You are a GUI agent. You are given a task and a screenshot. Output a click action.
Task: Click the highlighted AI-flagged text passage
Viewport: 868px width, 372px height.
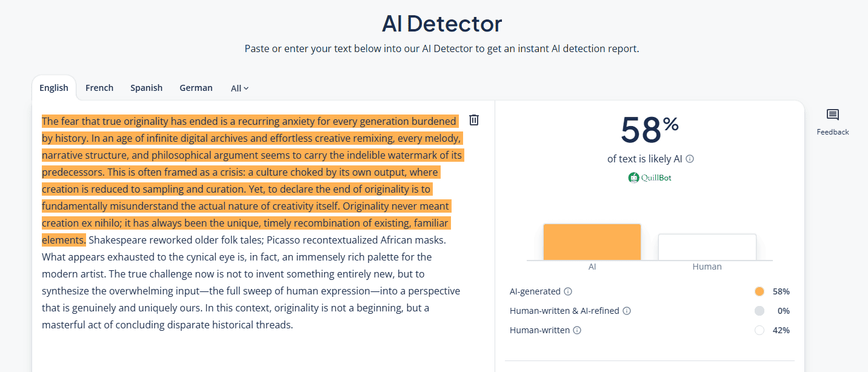(242, 173)
